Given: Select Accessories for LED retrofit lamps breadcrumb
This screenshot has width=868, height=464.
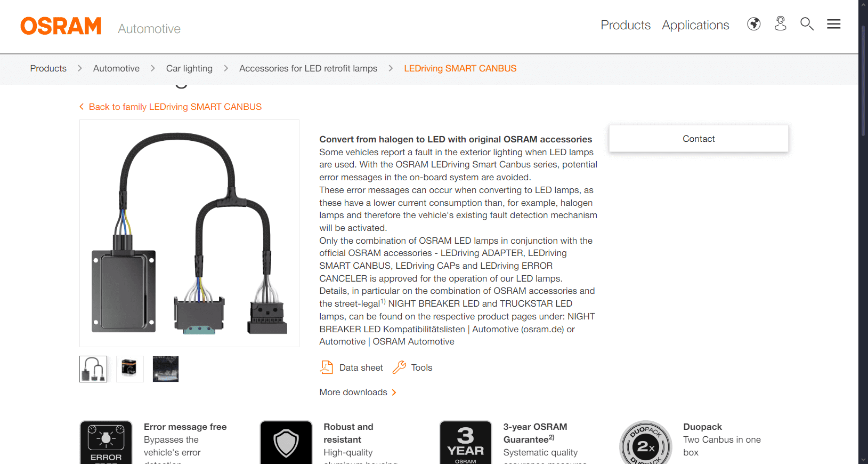Looking at the screenshot, I should (308, 68).
